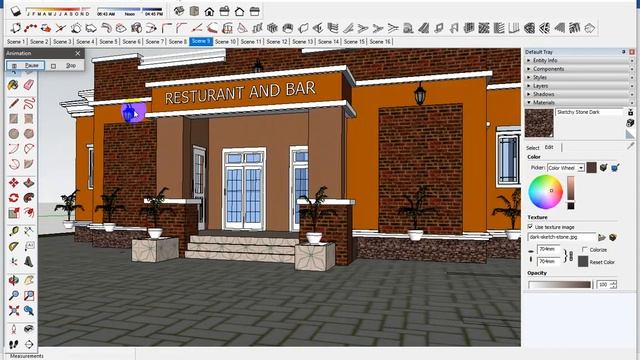640x360 pixels.
Task: Select the Eraser tool
Action: (x=29, y=85)
